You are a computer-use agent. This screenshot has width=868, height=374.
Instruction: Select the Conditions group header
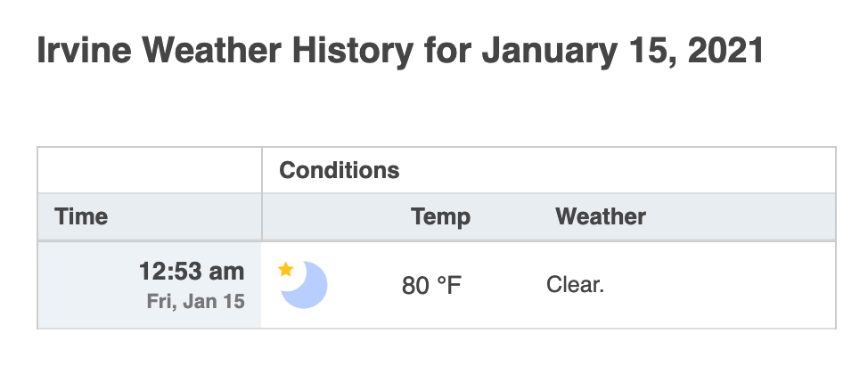point(339,170)
